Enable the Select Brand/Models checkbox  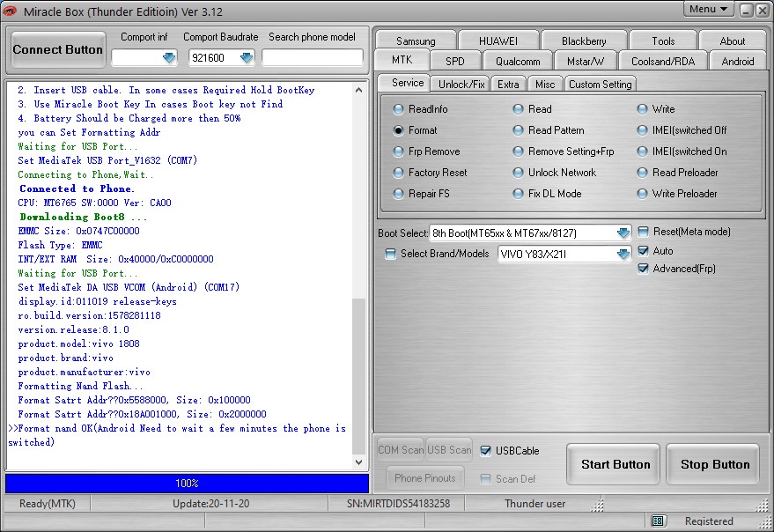(x=390, y=254)
